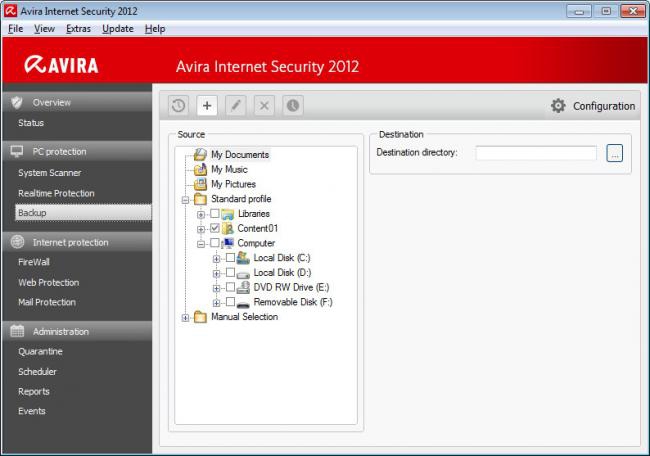Click the browse (...) destination button
This screenshot has width=650, height=456.
[614, 153]
